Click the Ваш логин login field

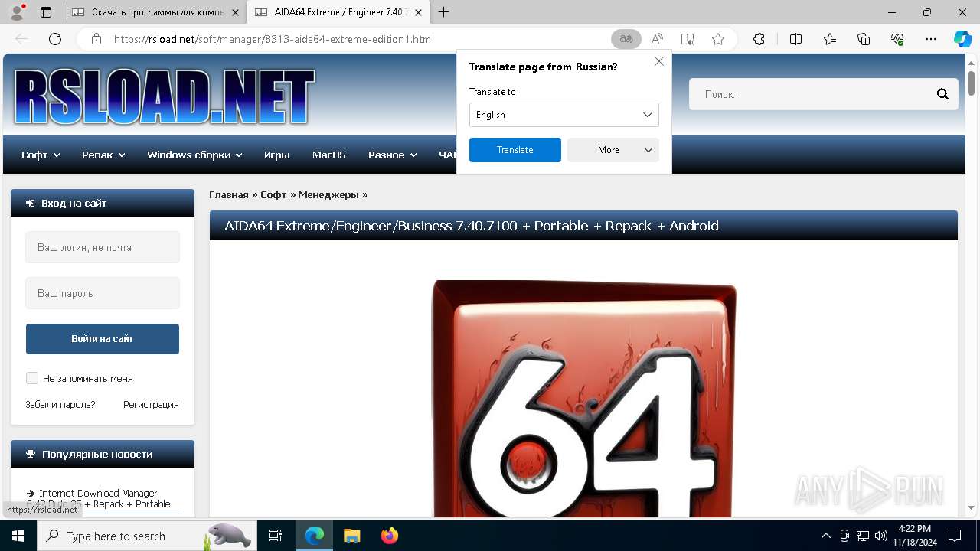coord(103,247)
